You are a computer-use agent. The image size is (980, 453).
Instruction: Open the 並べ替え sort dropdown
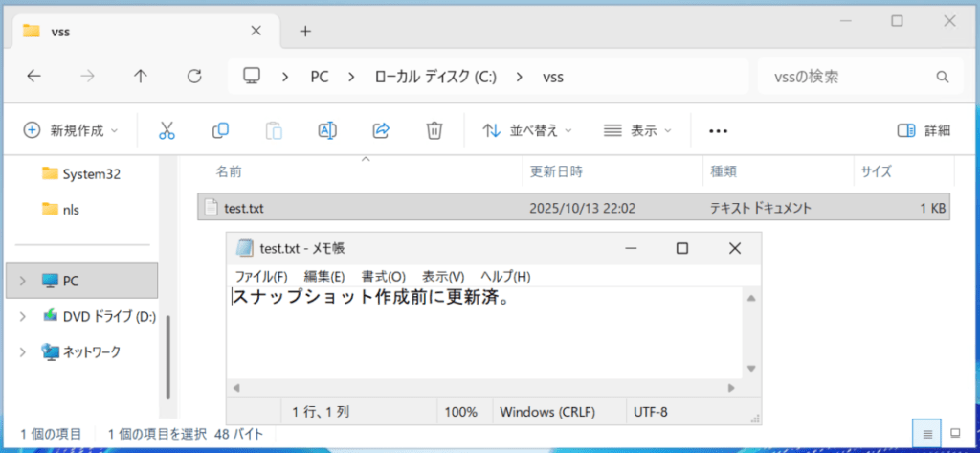click(x=527, y=130)
